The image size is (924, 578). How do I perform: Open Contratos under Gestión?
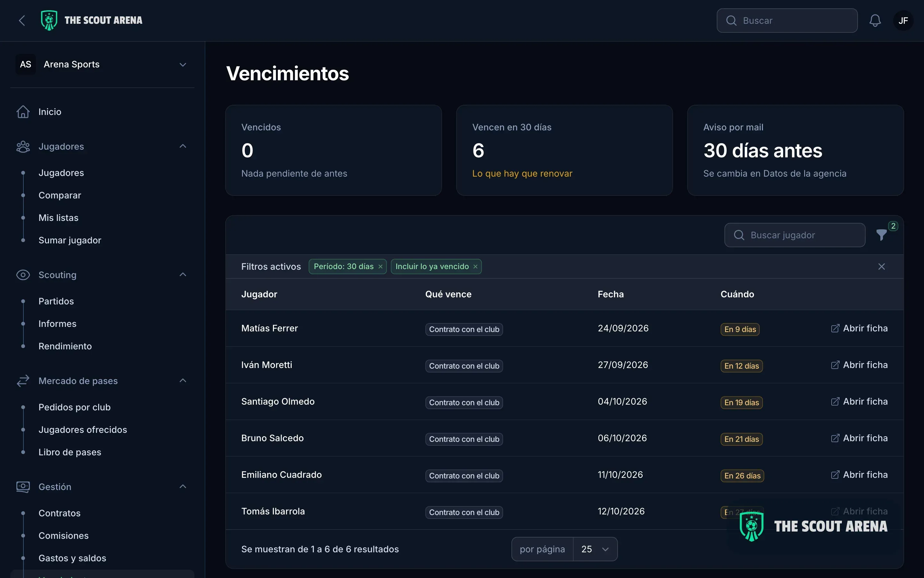pyautogui.click(x=60, y=513)
